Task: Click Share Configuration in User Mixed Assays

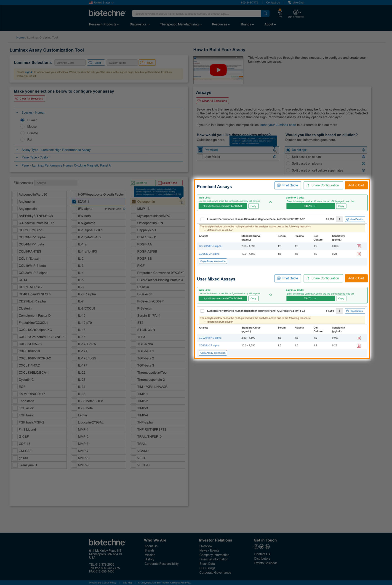Action: pos(323,278)
